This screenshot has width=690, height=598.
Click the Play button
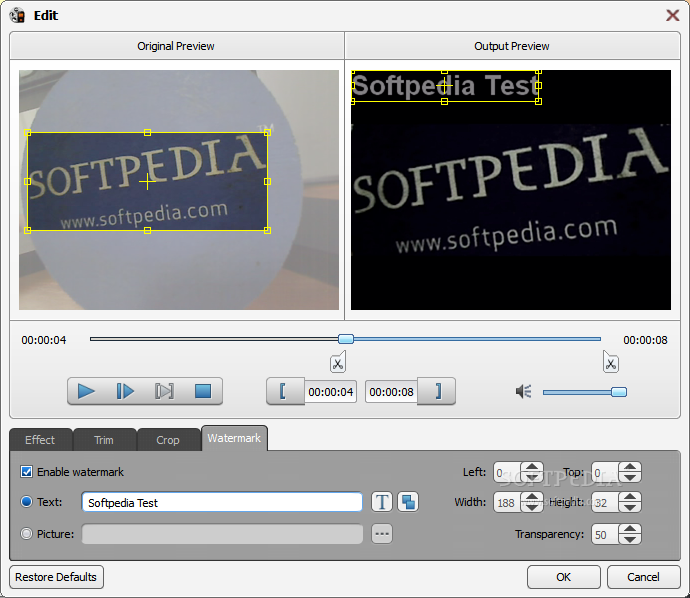86,391
